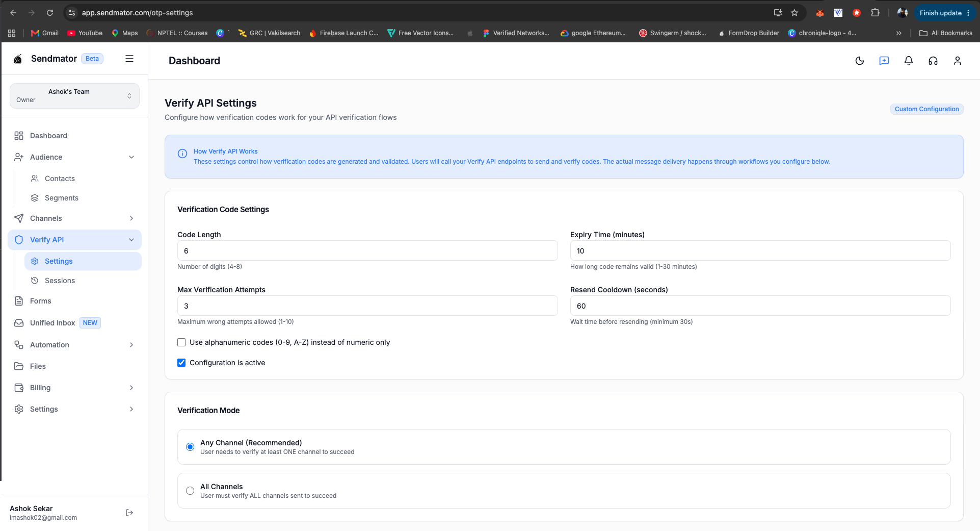The height and width of the screenshot is (531, 980).
Task: Collapse sidebar with hamburger icon
Action: 129,59
